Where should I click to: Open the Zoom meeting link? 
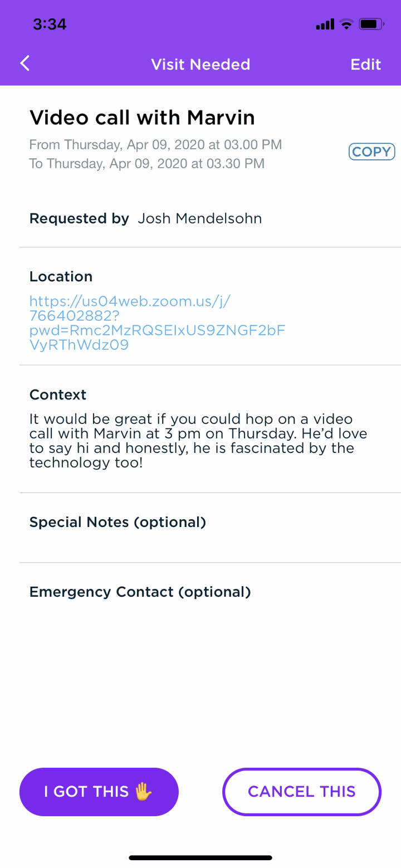click(157, 323)
